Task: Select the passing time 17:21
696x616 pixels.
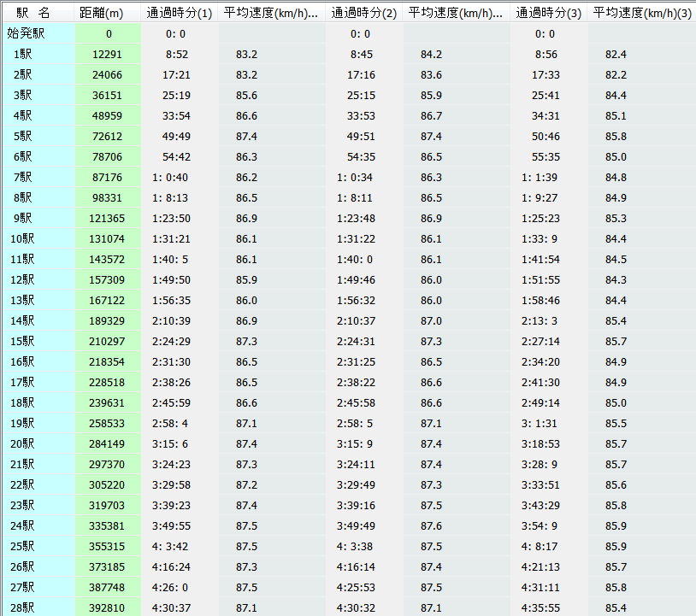Action: [176, 74]
